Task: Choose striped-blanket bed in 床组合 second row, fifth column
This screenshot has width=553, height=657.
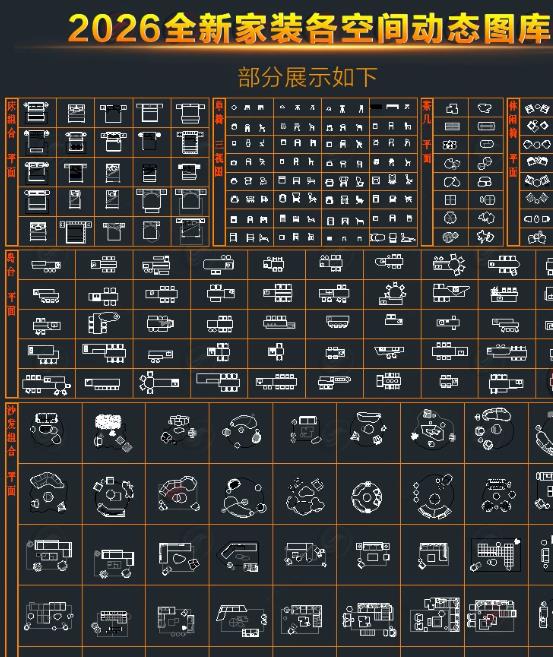Action: (190, 142)
